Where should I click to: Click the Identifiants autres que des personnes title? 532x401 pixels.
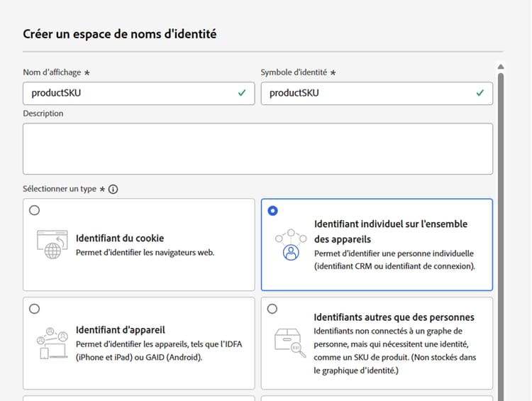click(x=394, y=317)
